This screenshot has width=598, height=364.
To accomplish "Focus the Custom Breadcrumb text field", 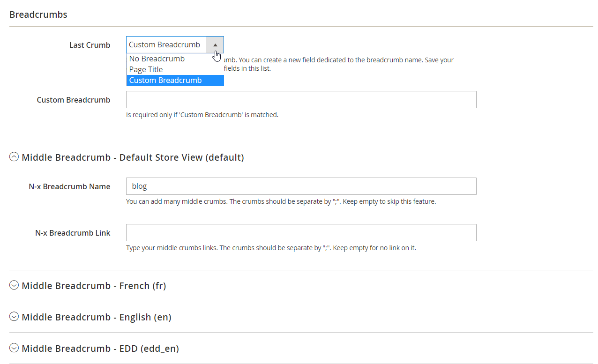I will coord(301,100).
